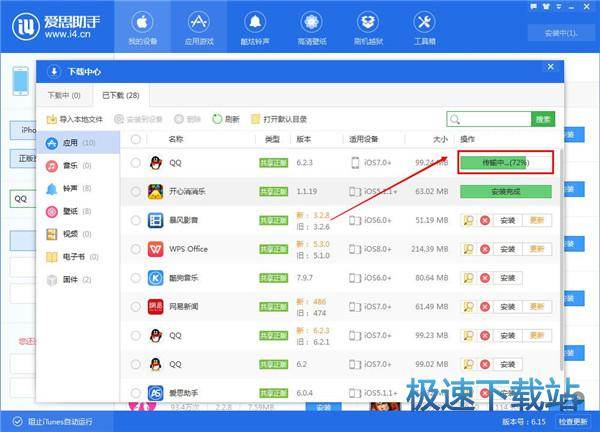
Task: Click the feedback speech-bubble icon in title bar
Action: [x=533, y=7]
